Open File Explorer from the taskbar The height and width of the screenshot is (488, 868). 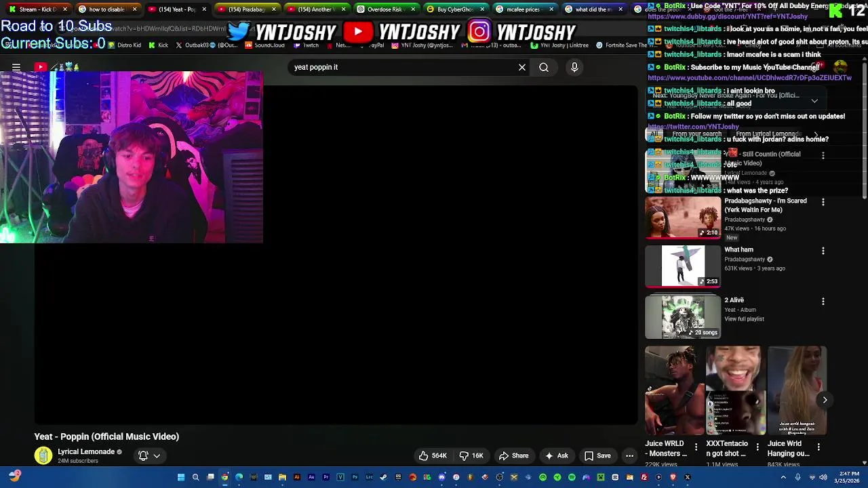pos(282,477)
